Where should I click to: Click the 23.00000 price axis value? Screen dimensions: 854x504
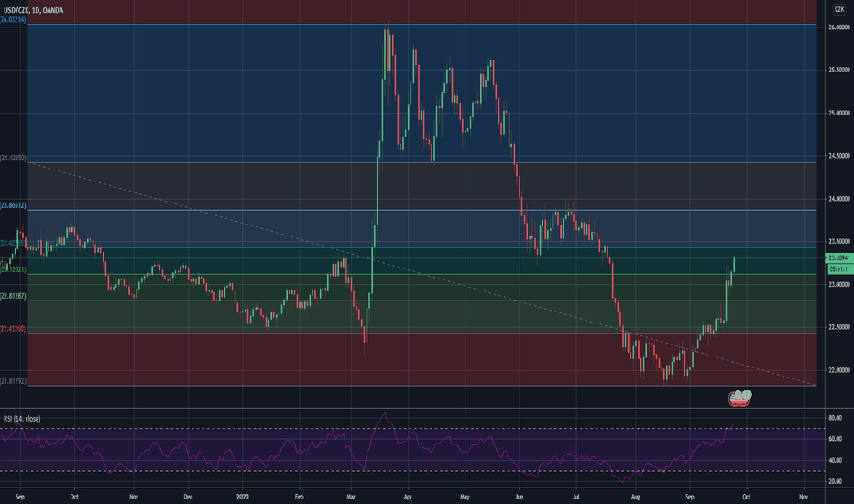839,284
